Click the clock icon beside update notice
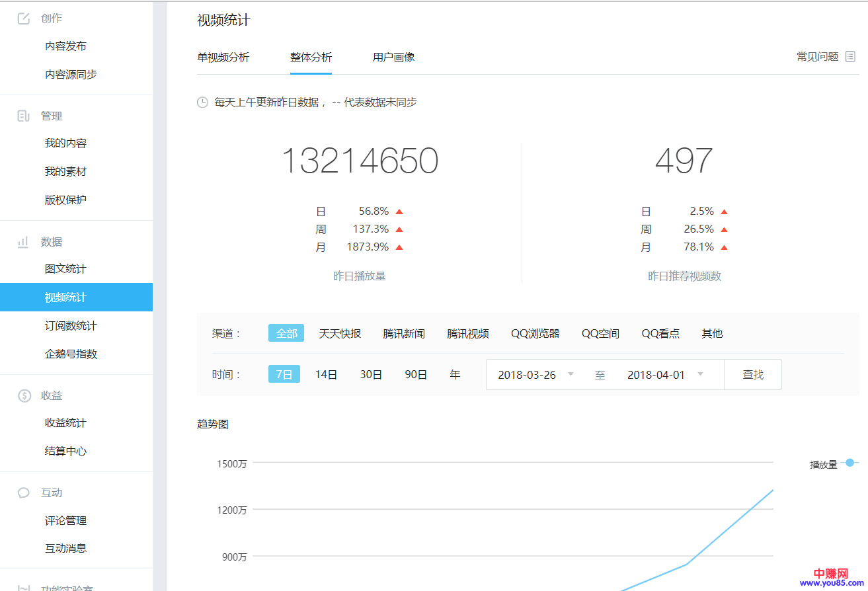Image resolution: width=868 pixels, height=591 pixels. tap(203, 102)
